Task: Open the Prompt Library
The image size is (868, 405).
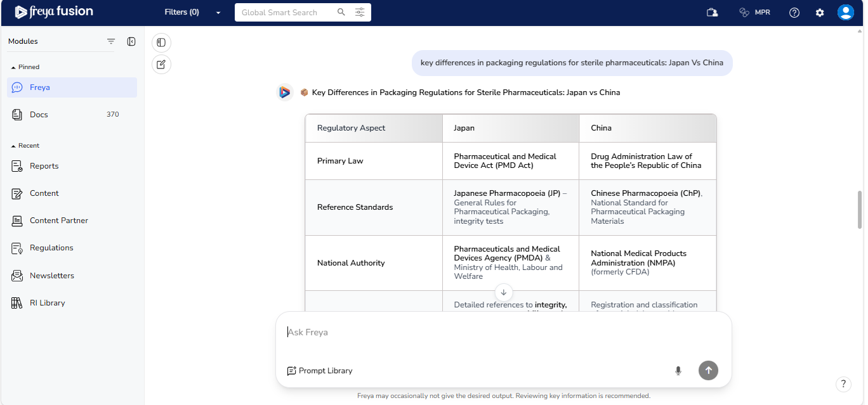Action: tap(320, 371)
